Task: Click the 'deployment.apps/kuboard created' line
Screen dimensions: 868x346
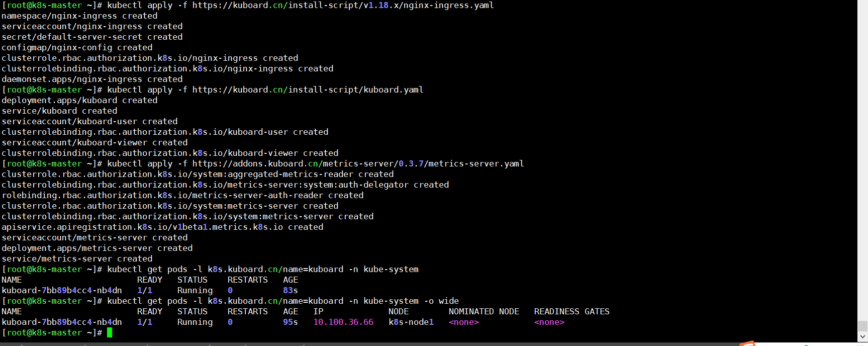Action: [79, 101]
